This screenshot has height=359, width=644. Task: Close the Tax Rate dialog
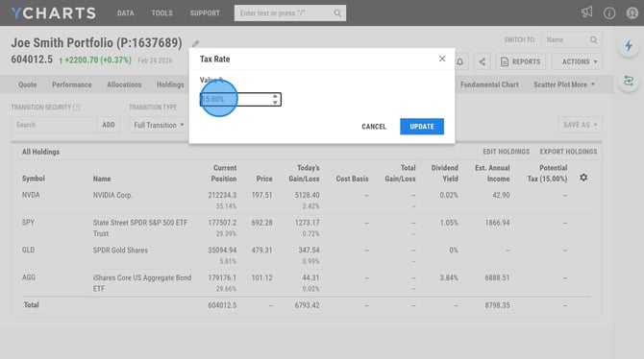[442, 59]
